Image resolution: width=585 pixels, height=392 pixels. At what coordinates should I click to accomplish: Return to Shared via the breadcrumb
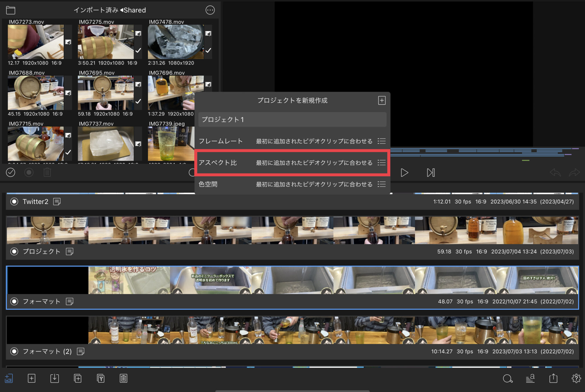pyautogui.click(x=134, y=10)
